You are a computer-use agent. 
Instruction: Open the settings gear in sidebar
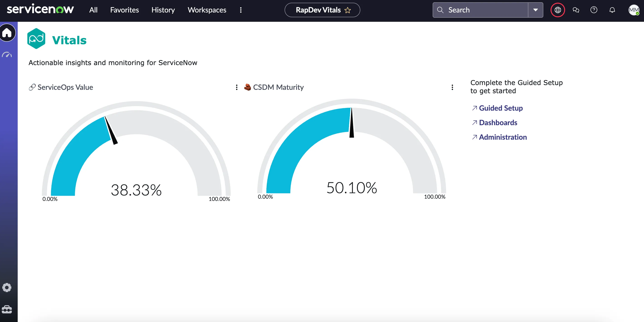tap(7, 288)
